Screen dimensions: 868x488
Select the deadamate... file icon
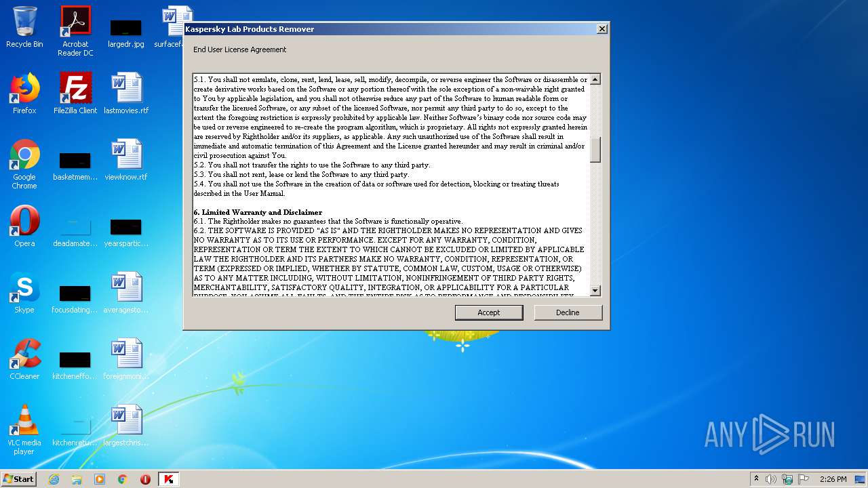click(75, 232)
